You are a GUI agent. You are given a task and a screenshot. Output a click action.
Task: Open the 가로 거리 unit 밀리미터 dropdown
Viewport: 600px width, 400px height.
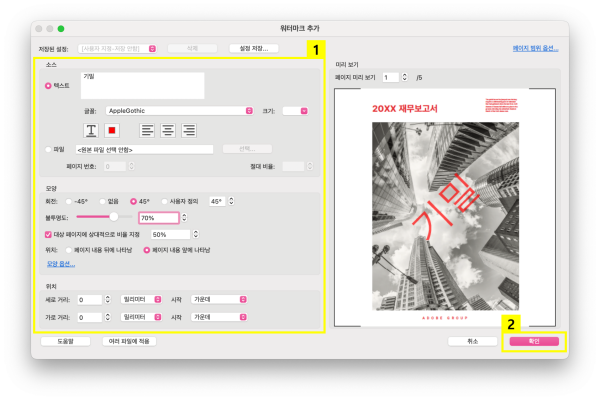(x=141, y=317)
